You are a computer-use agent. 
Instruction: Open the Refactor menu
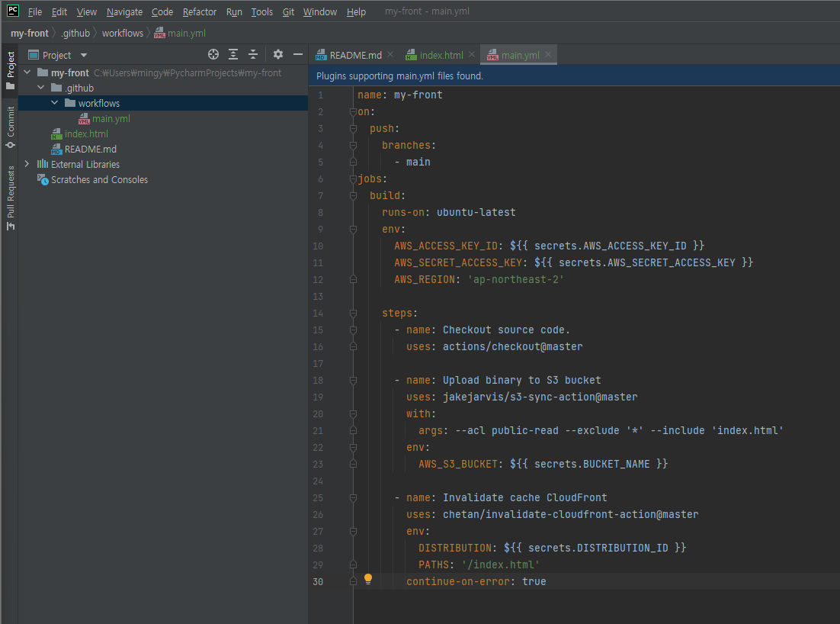(199, 11)
